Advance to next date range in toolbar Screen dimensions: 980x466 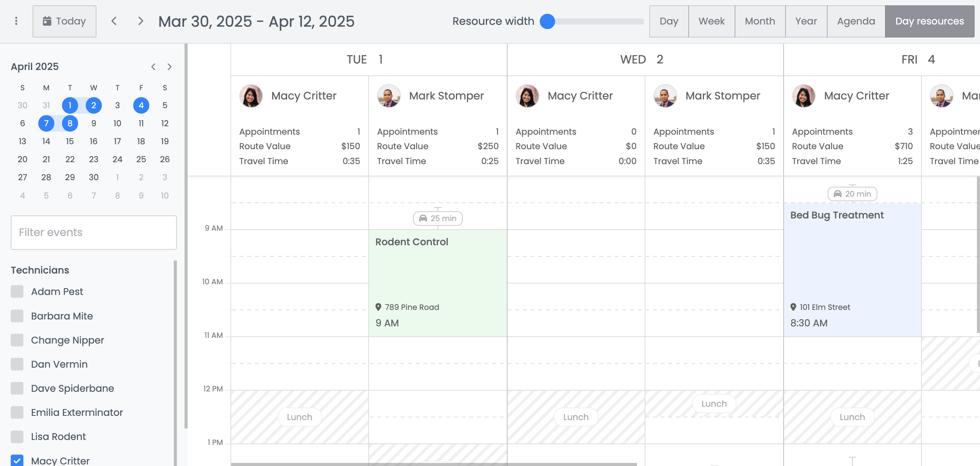click(140, 21)
